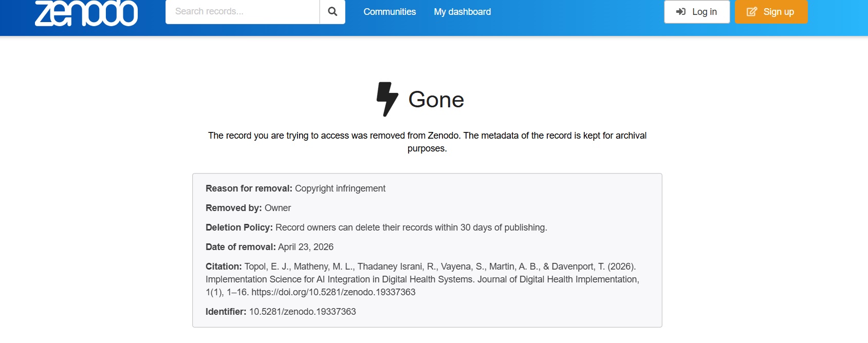Click the Gone heading text

tap(436, 100)
